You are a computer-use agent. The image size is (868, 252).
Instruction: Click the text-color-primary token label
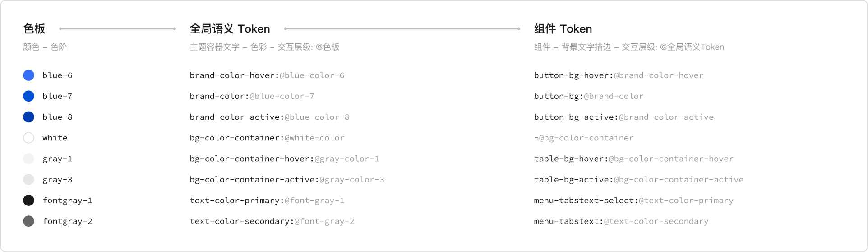coord(236,200)
